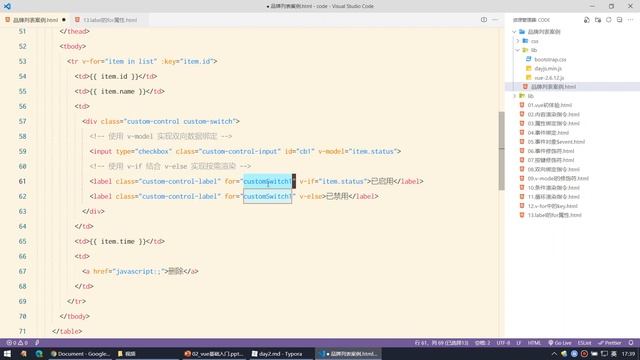This screenshot has height=360, width=640.
Task: Click the New File icon in Explorer header
Action: (x=587, y=20)
